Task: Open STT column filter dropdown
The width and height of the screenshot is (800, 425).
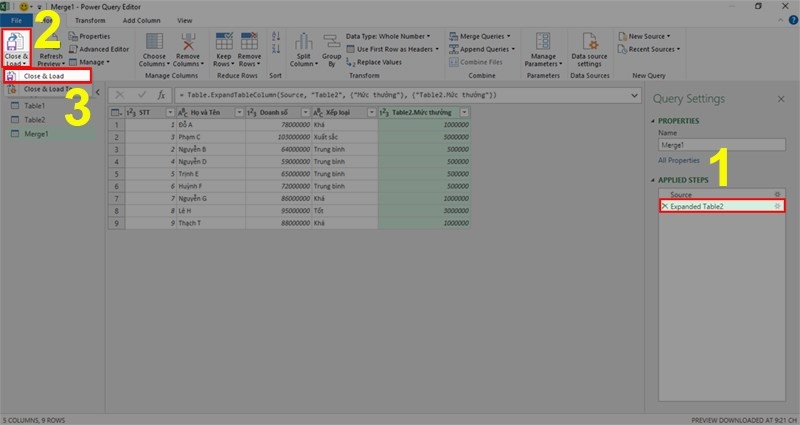Action: coord(170,112)
